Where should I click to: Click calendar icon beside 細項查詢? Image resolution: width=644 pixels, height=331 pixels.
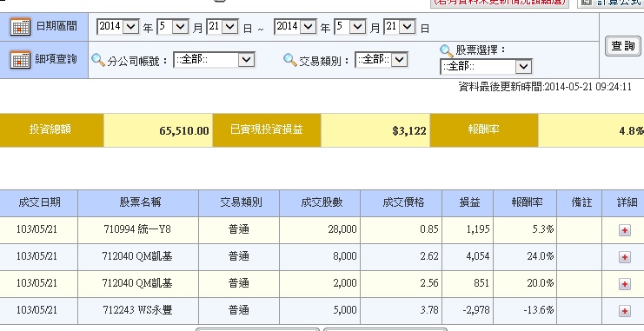(20, 60)
